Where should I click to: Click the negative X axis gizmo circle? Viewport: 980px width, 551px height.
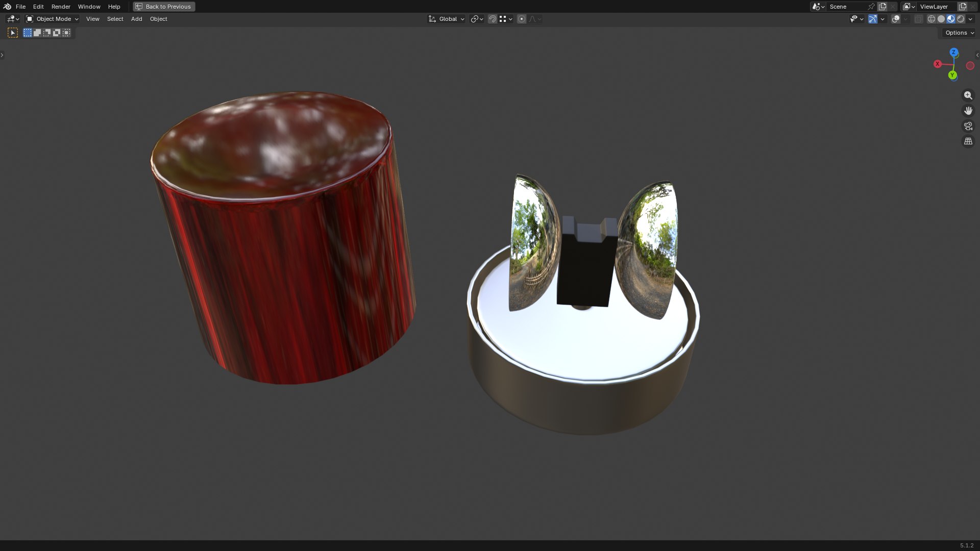pos(970,66)
